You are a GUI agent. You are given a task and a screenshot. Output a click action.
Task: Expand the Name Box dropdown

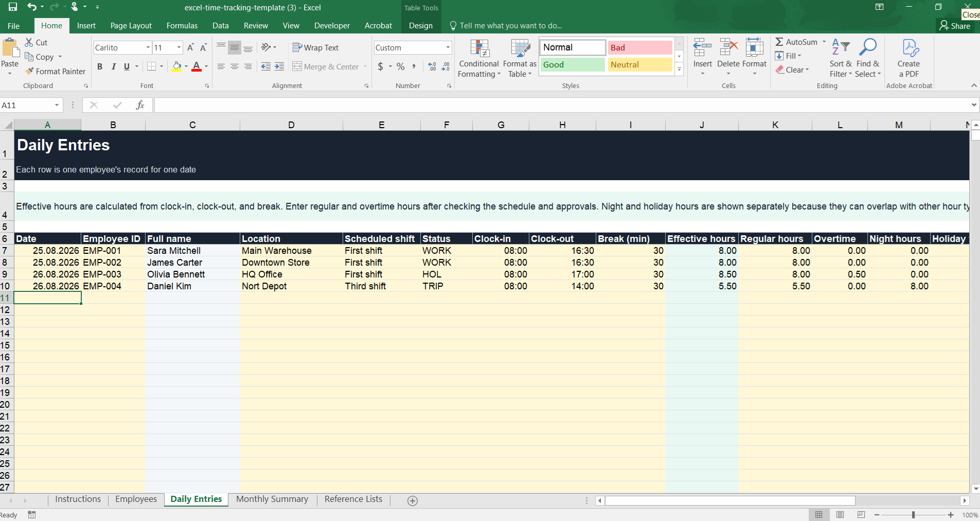57,105
